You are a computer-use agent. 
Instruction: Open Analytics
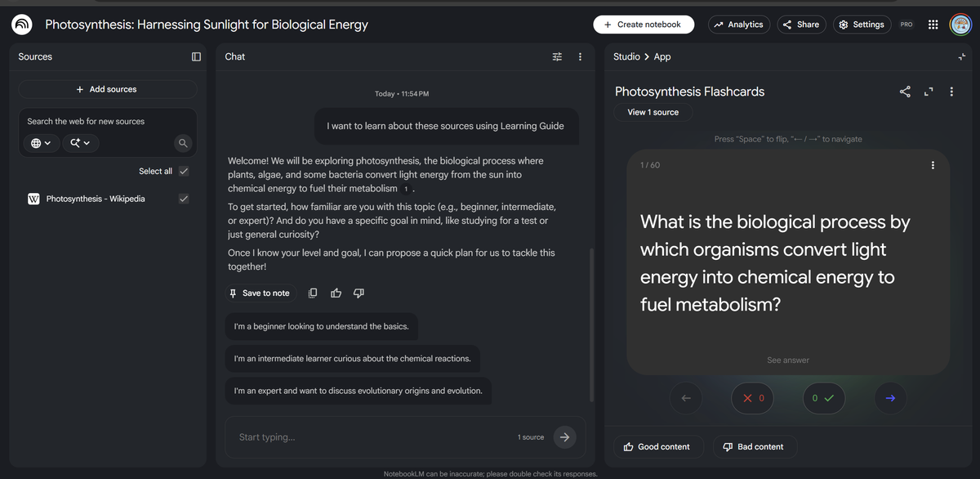click(738, 25)
